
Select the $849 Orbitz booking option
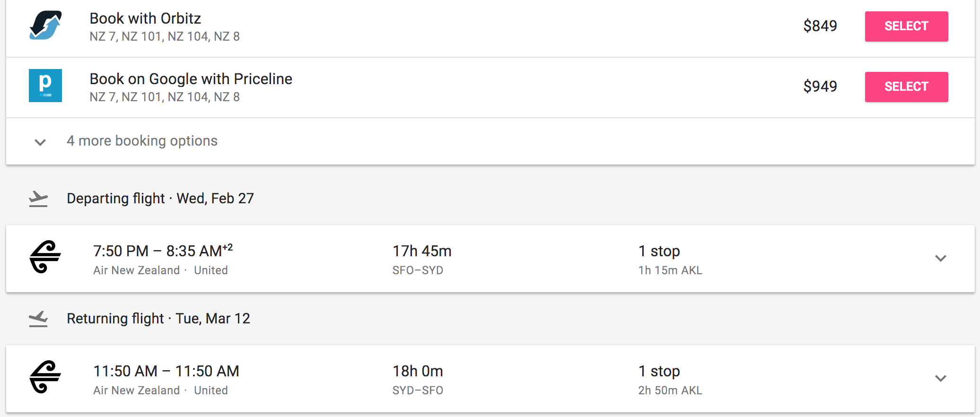(x=906, y=26)
